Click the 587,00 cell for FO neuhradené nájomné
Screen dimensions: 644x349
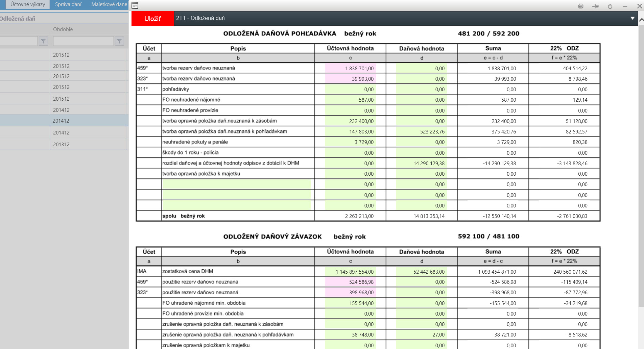[x=351, y=100]
